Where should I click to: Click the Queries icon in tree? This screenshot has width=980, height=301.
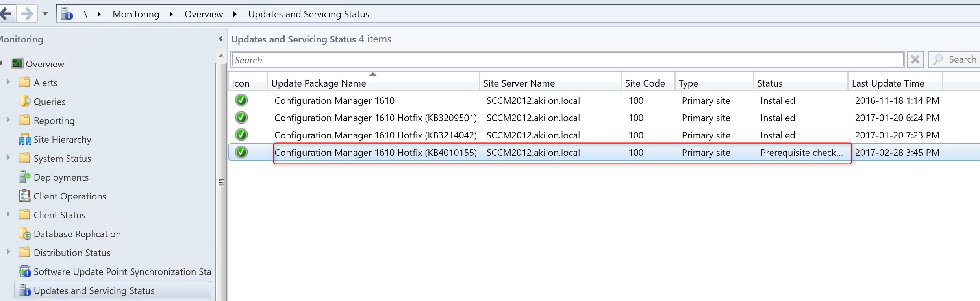click(x=25, y=102)
